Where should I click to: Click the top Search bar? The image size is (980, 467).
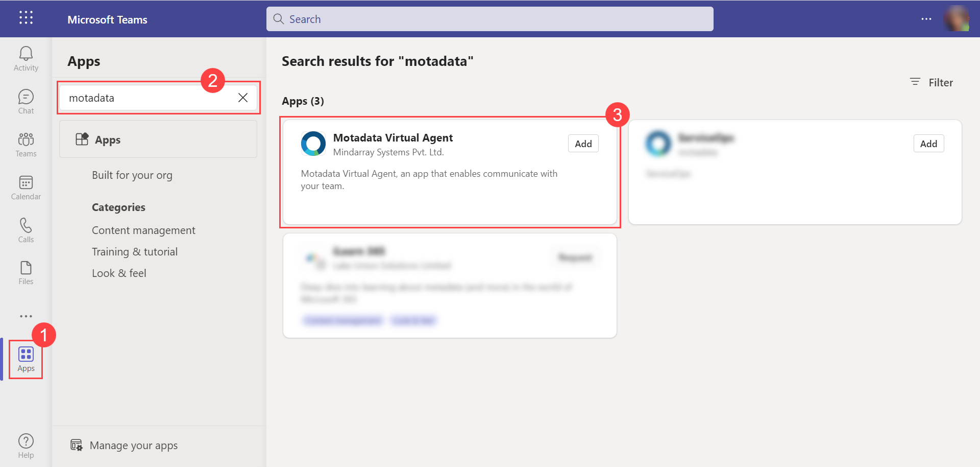point(489,19)
